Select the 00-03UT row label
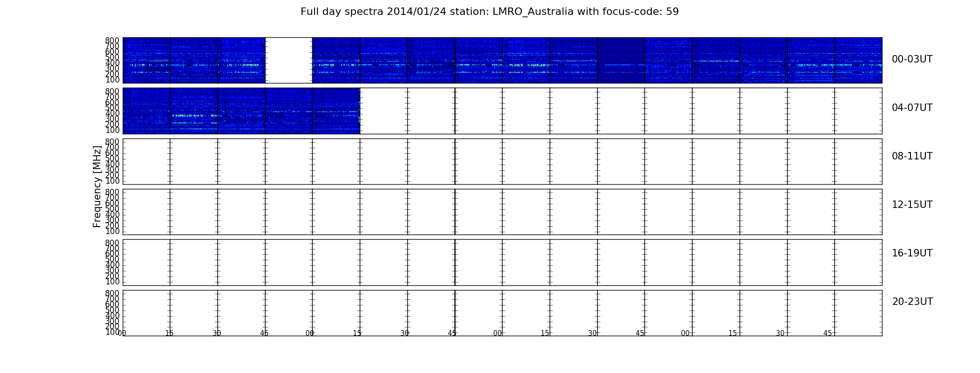The image size is (980, 373). 912,59
